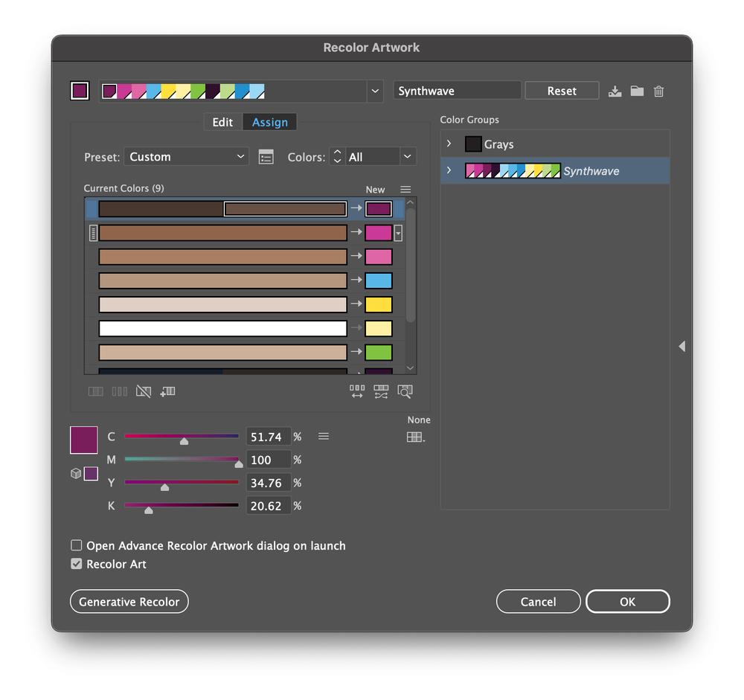744x700 pixels.
Task: Enable arrow for the white color row
Action: click(x=356, y=327)
